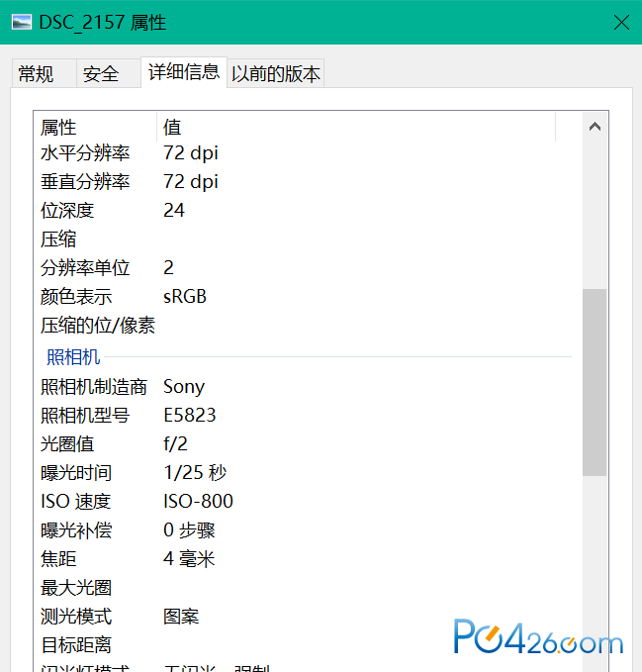
Task: Click the 图案 metering mode value
Action: click(x=181, y=617)
